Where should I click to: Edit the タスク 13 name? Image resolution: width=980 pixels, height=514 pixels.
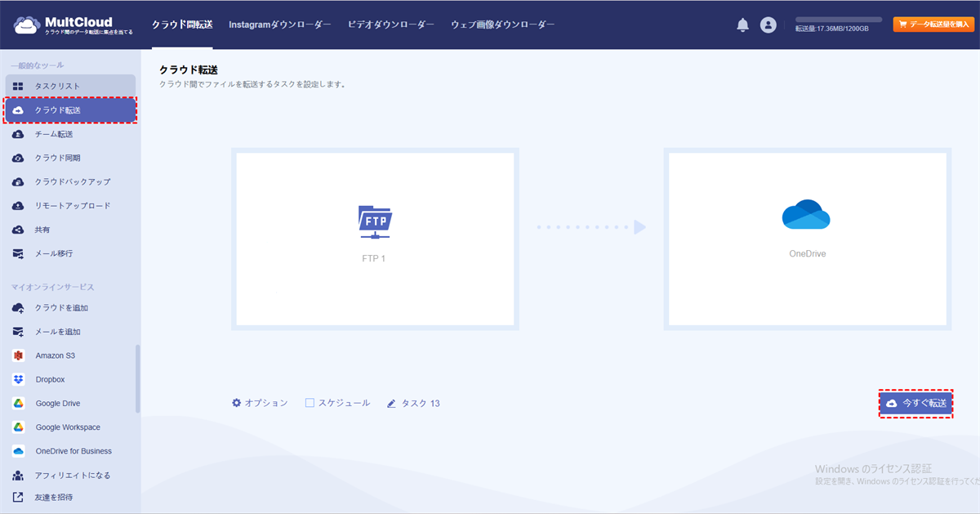[x=421, y=403]
